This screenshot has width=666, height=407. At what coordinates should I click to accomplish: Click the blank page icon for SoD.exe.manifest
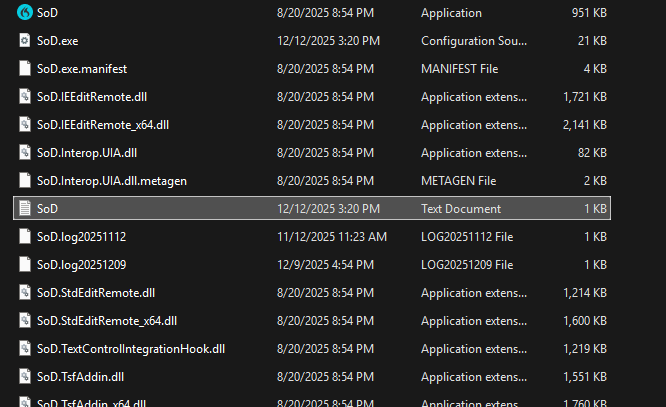26,69
